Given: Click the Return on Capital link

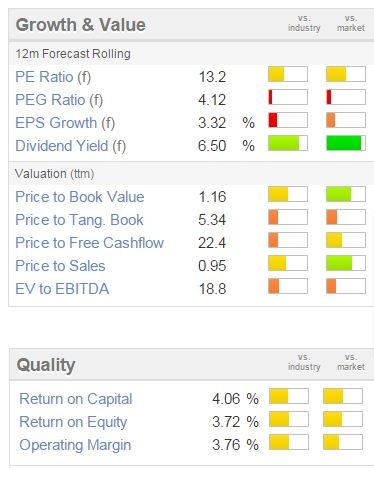Looking at the screenshot, I should click(x=76, y=399).
